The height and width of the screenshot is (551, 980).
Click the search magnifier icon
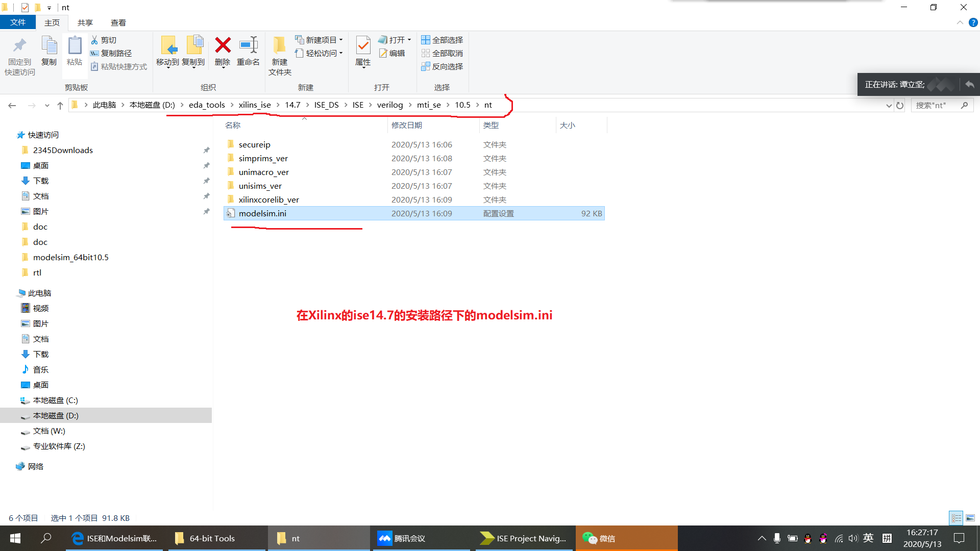(964, 105)
